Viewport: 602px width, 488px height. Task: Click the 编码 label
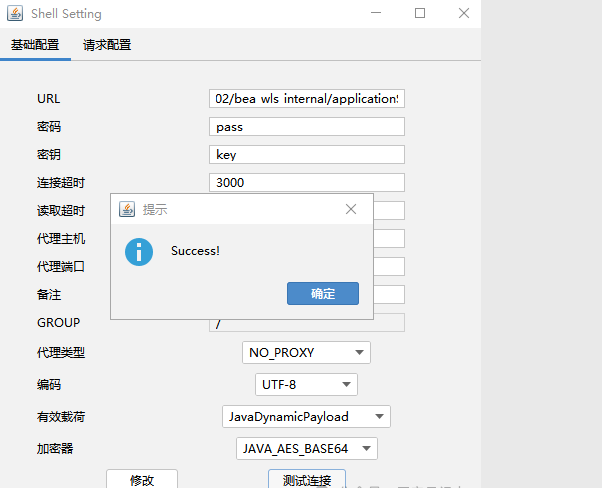pyautogui.click(x=49, y=384)
